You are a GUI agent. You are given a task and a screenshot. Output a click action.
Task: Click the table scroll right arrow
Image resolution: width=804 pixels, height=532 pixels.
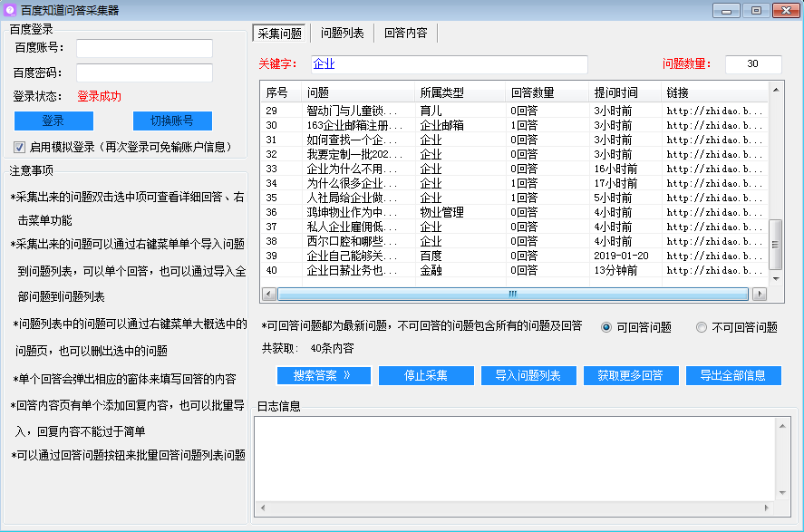tap(760, 295)
